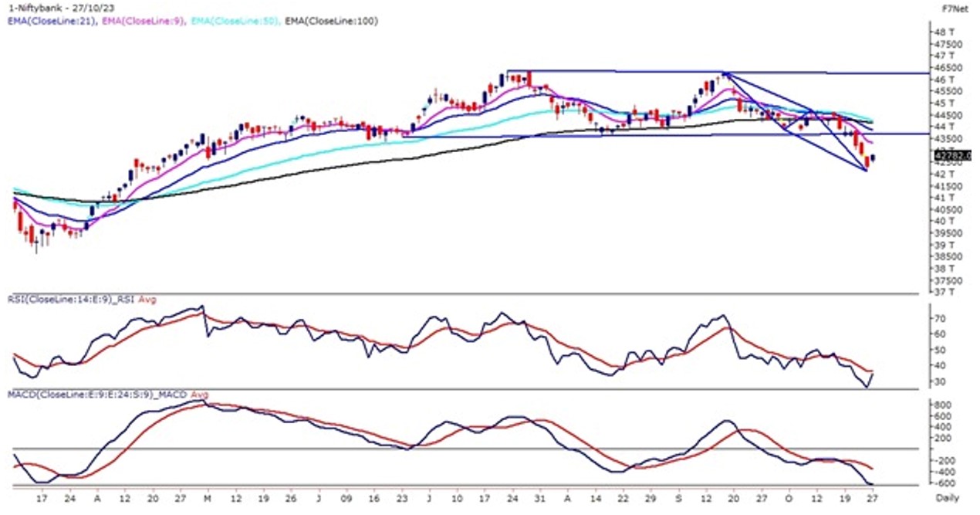980x515 pixels.
Task: Click the M month marker on date axis
Action: click(x=209, y=500)
